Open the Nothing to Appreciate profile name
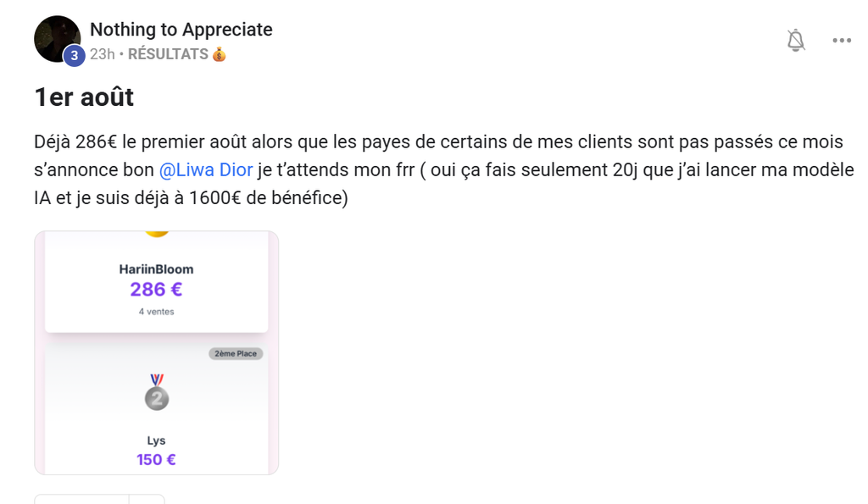Screen dimensions: 868x504 pos(181,30)
